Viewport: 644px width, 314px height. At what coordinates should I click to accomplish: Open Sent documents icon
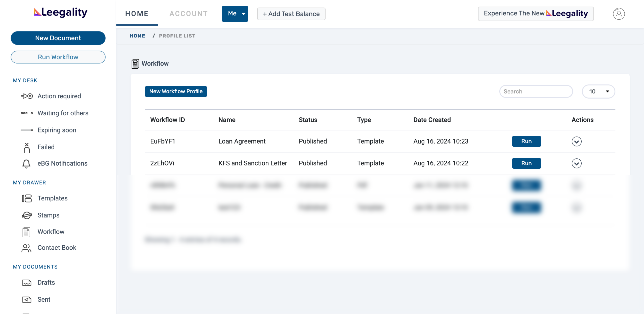click(x=27, y=299)
